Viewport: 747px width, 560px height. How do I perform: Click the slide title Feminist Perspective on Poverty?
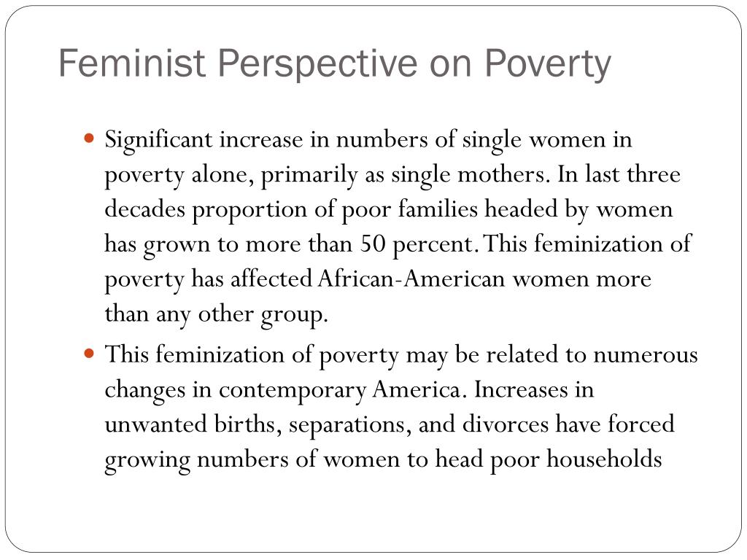[x=334, y=63]
